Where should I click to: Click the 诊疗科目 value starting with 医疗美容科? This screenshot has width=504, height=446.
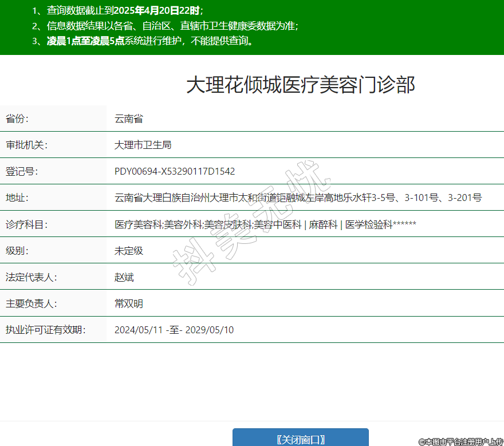[265, 224]
